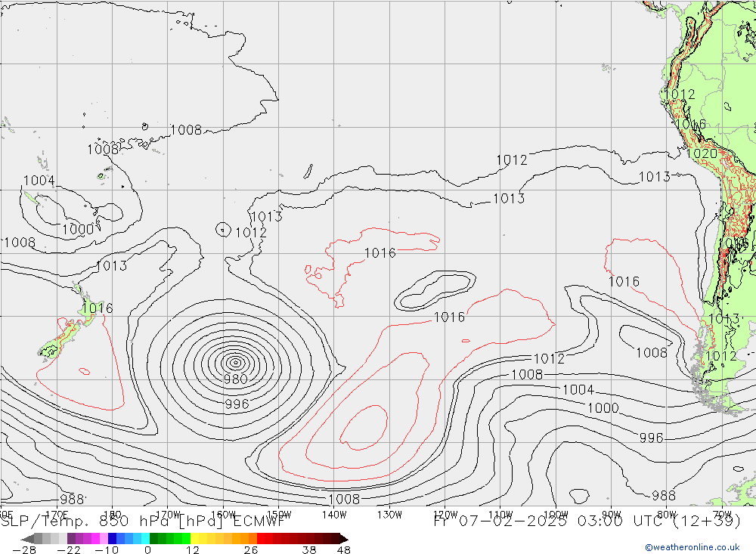This screenshot has height=554, width=756.
Task: Click the 996 label just below the 980 low
Action: click(237, 404)
